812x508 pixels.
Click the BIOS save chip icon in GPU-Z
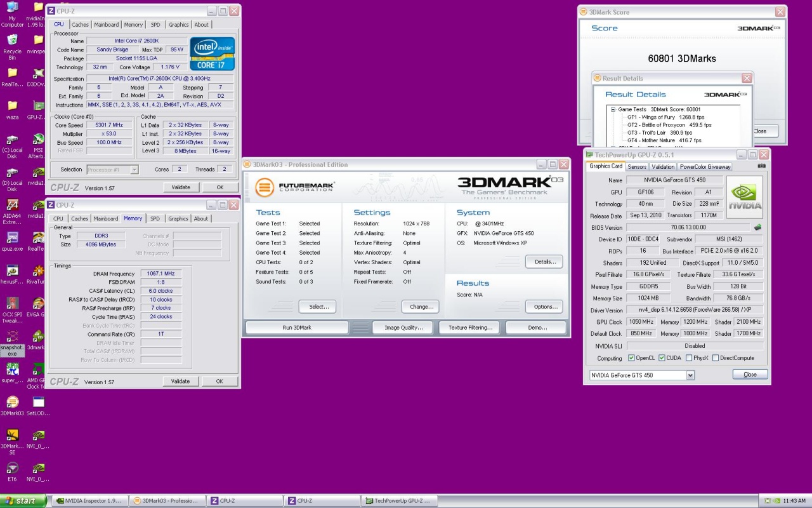757,227
